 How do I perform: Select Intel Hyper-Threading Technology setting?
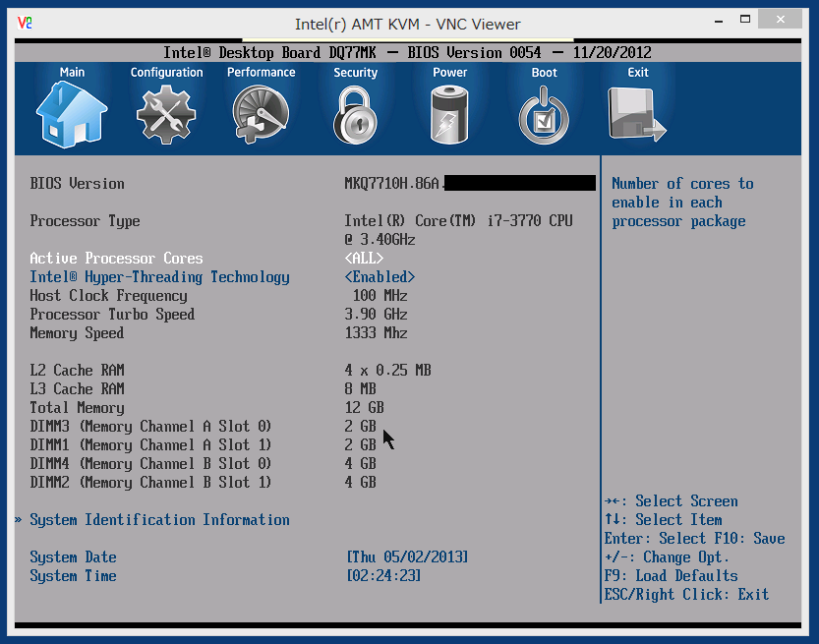click(159, 277)
